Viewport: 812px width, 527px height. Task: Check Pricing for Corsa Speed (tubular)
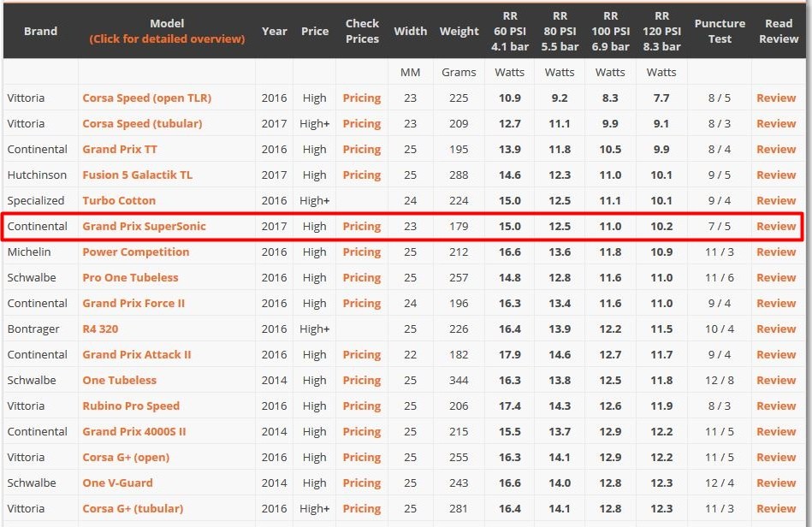click(x=361, y=124)
